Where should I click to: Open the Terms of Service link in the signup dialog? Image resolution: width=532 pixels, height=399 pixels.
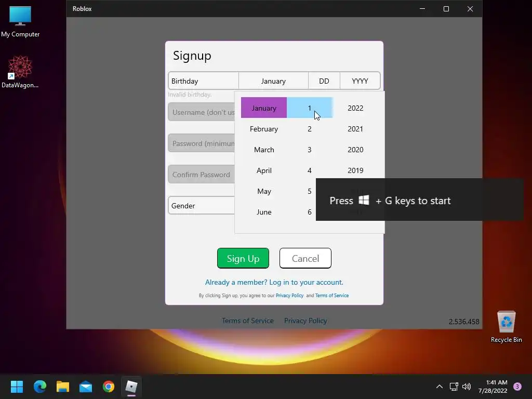click(332, 296)
